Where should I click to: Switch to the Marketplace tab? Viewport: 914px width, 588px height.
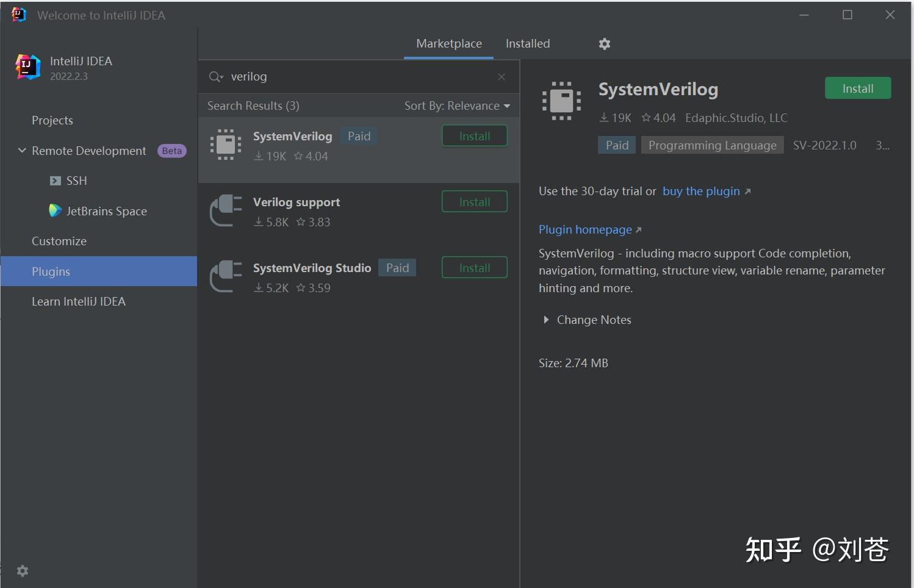pyautogui.click(x=449, y=44)
